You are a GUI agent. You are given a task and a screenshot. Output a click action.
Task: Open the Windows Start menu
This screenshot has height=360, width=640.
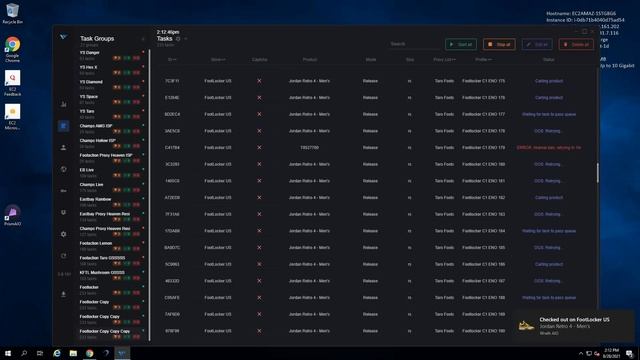click(x=8, y=353)
